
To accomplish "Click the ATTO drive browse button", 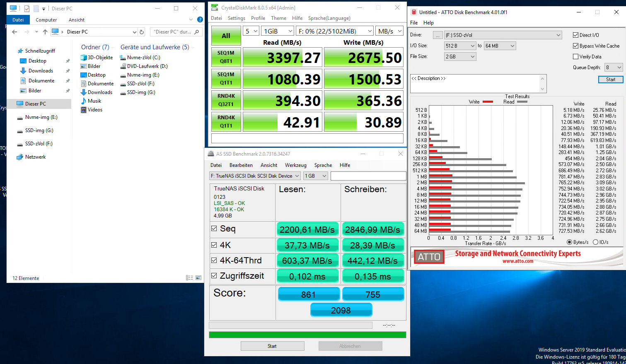I will [x=437, y=35].
